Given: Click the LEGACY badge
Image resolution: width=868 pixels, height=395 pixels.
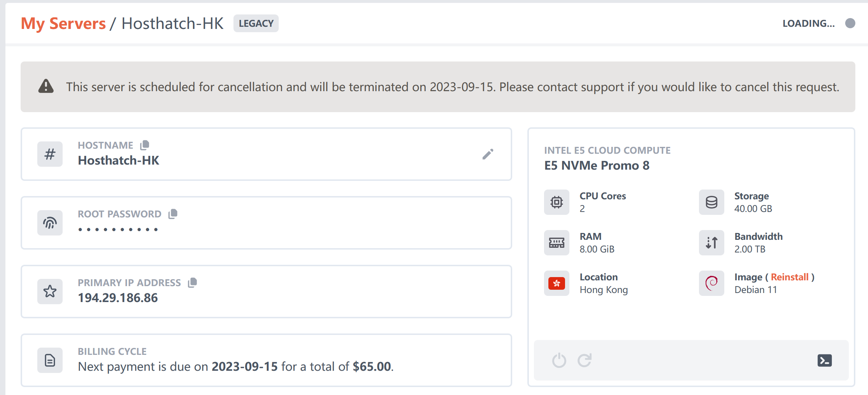Looking at the screenshot, I should coord(256,24).
